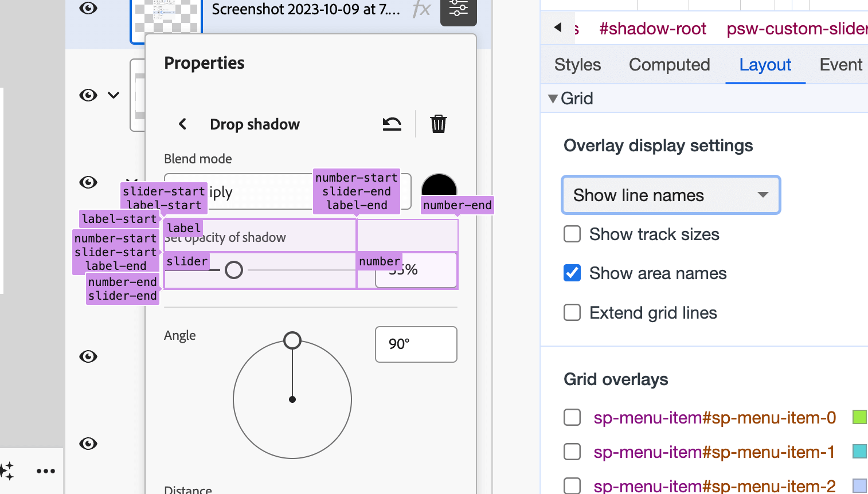Select the #shadow-root breadcrumb
The image size is (868, 494).
652,29
